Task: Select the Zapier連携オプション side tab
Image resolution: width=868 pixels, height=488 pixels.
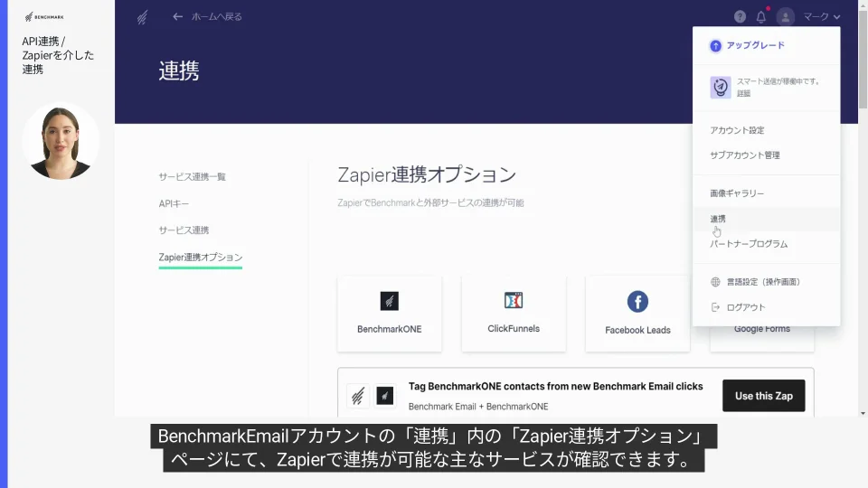Action: (201, 258)
